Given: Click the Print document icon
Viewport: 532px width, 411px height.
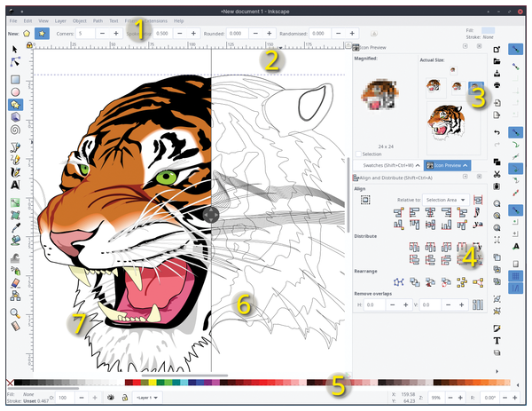Looking at the screenshot, I should tap(497, 85).
